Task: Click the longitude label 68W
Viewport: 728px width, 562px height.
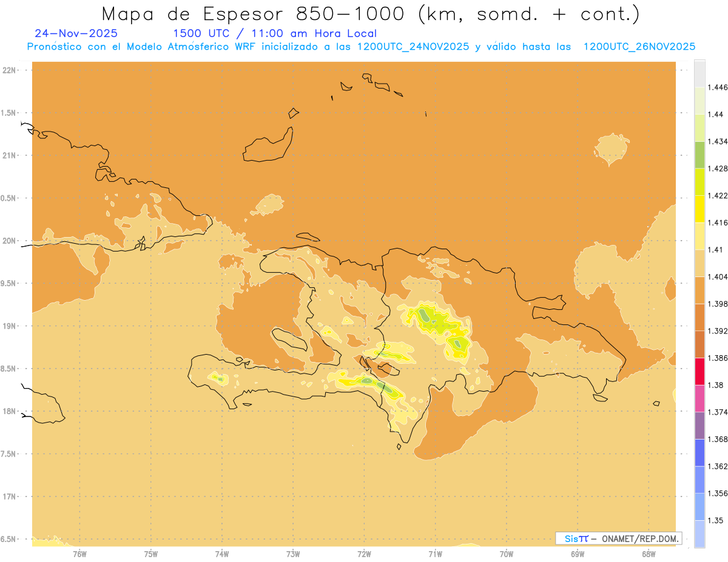Action: tap(649, 554)
